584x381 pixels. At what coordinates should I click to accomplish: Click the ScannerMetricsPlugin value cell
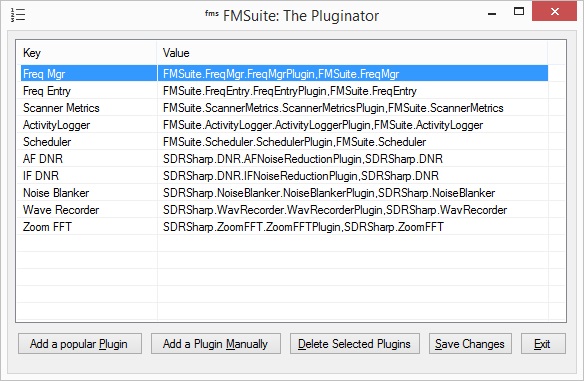pos(333,108)
